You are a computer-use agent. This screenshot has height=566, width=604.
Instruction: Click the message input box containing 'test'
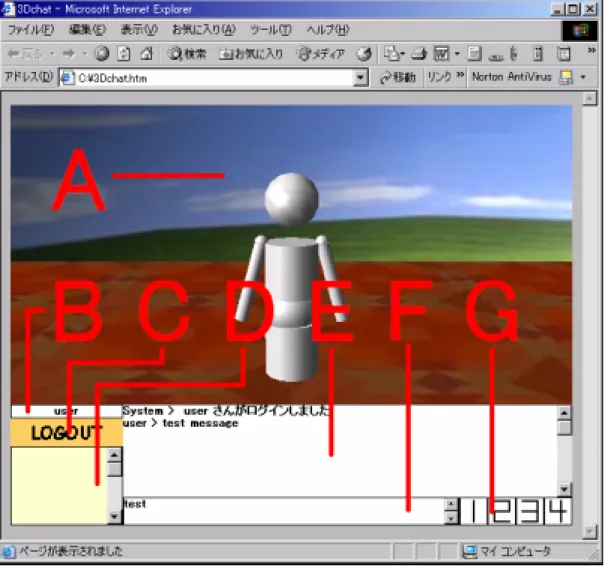284,511
